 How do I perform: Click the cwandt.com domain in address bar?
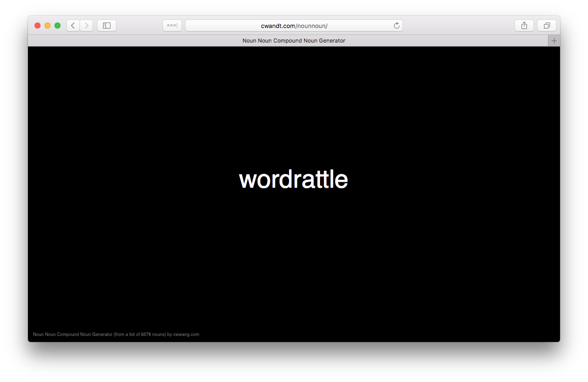click(x=277, y=26)
